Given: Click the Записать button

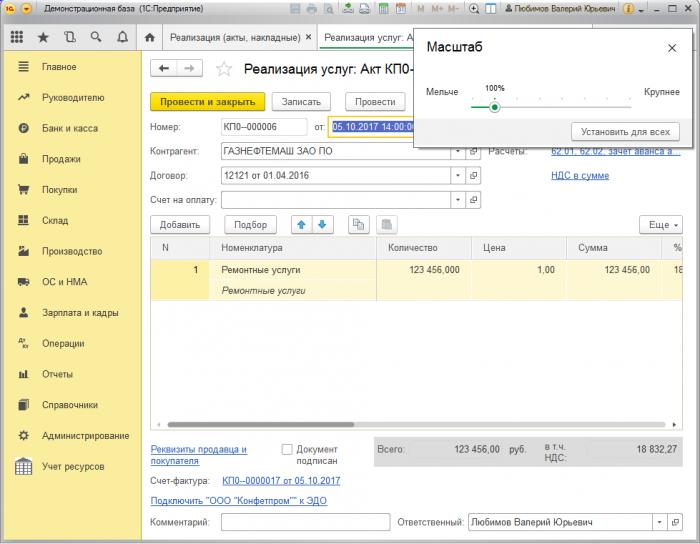Looking at the screenshot, I should pyautogui.click(x=301, y=102).
